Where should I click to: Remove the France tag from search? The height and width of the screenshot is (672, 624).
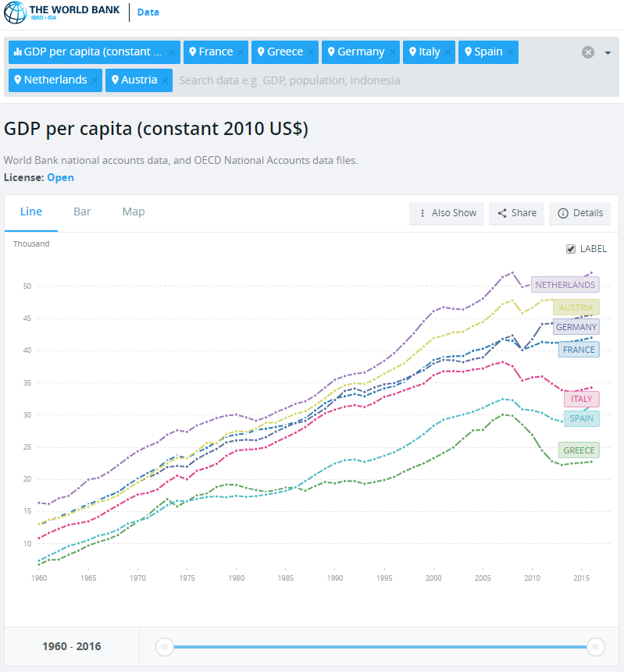241,52
